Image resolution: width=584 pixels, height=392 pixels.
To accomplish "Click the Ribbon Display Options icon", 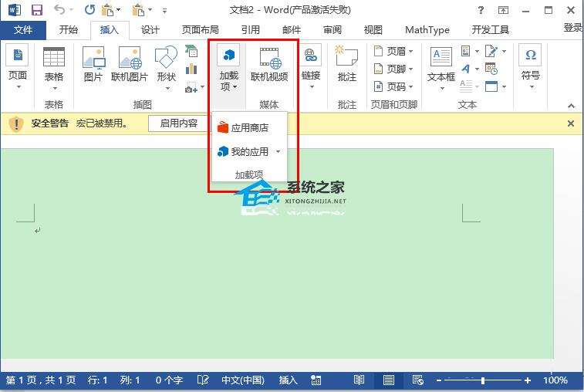I will point(503,10).
